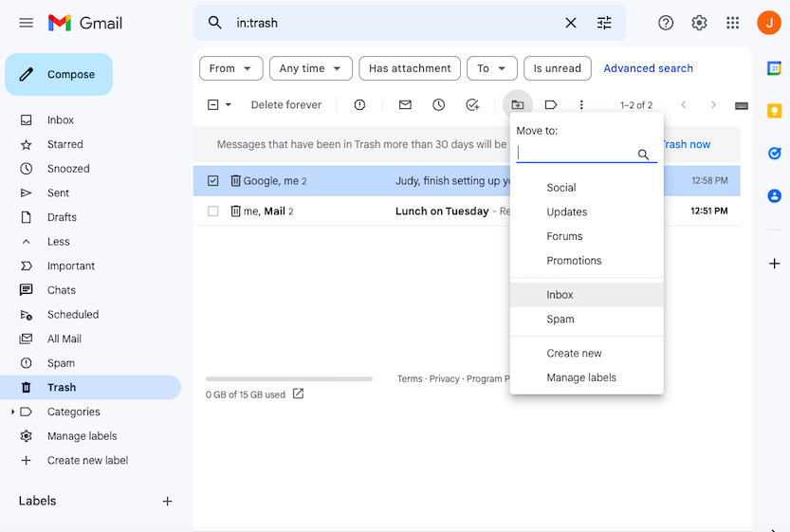Open the To filter dropdown
Viewport: 790px width, 532px height.
491,68
